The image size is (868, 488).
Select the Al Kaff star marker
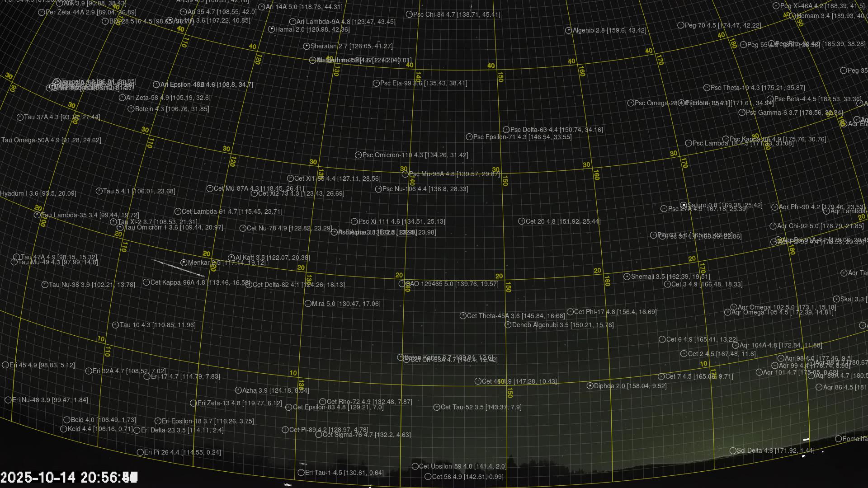231,258
